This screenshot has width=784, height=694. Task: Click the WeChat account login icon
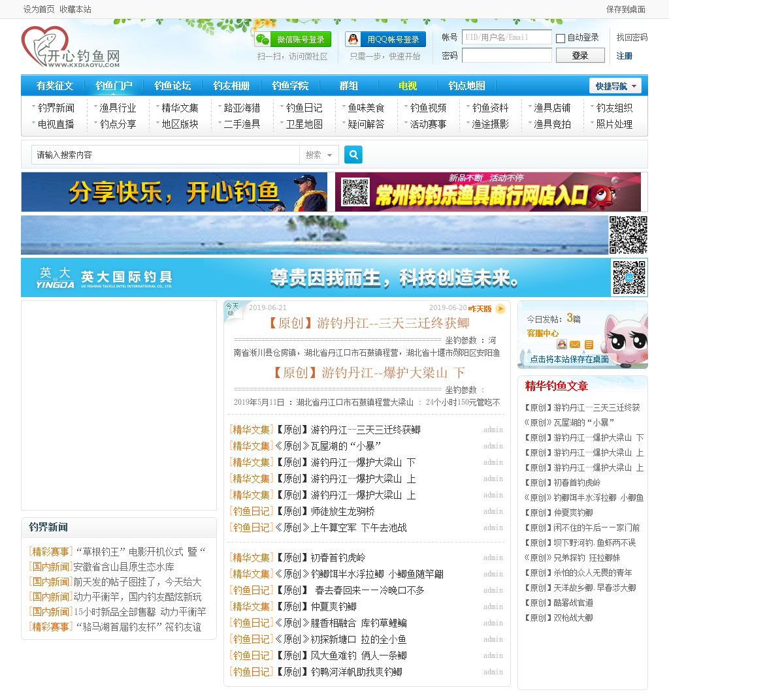tap(263, 39)
